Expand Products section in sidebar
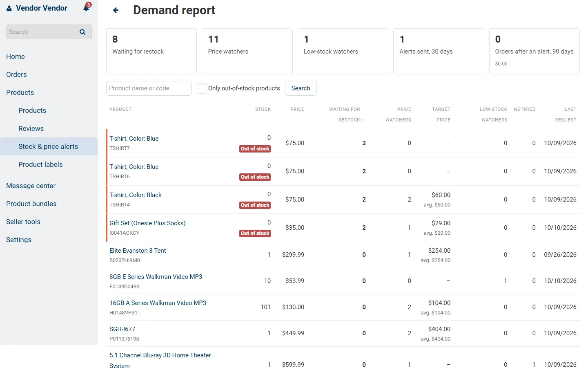Image resolution: width=588 pixels, height=368 pixels. coord(20,92)
